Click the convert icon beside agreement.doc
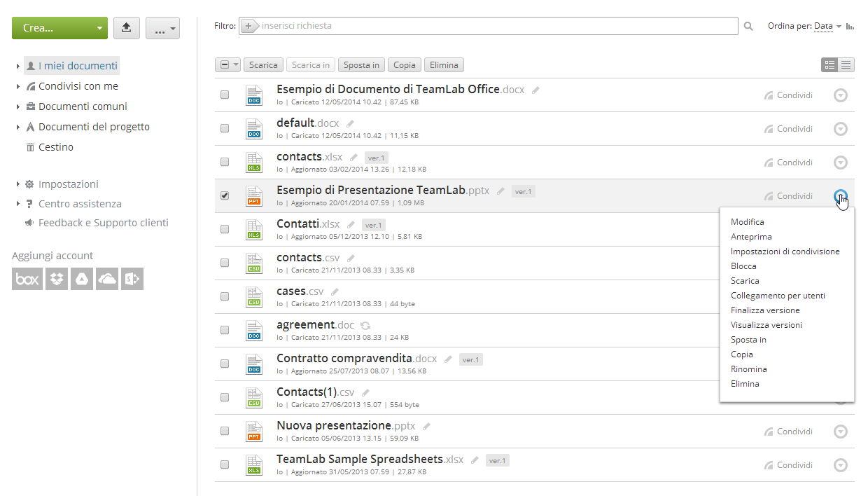 [x=365, y=326]
